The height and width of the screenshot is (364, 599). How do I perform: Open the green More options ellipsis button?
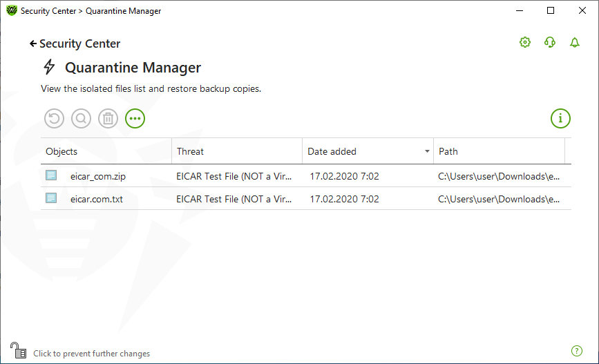(135, 118)
